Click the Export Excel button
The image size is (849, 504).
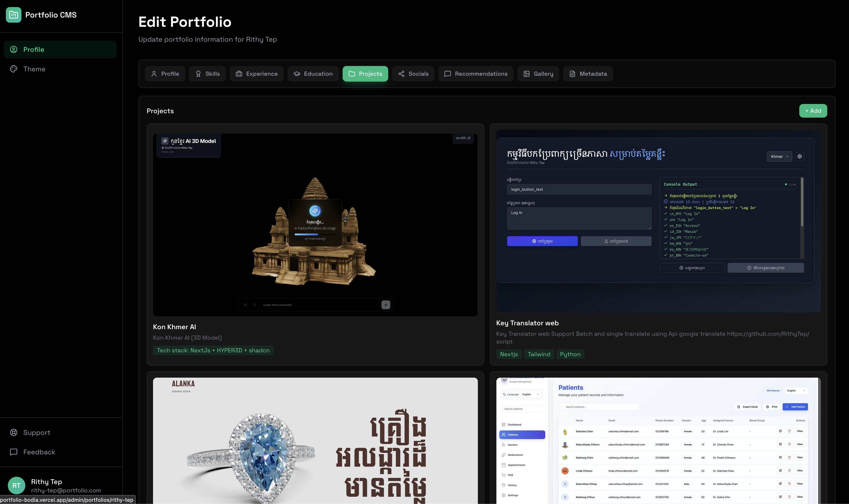[x=747, y=407]
